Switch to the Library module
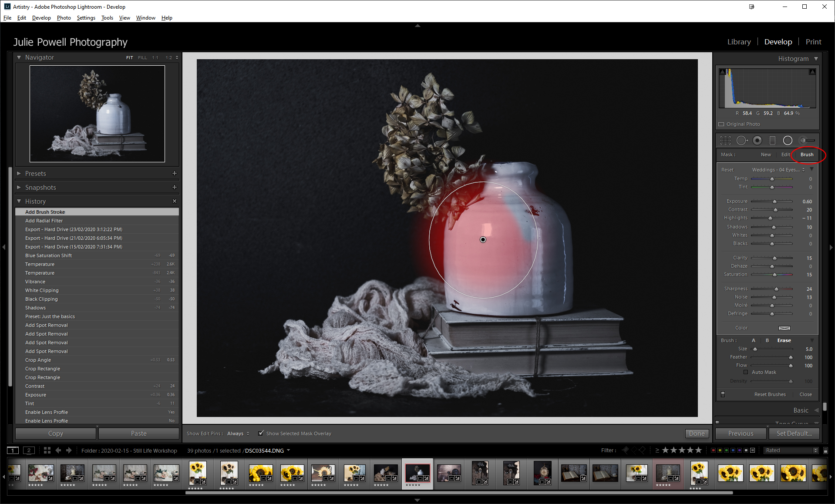Viewport: 835px width, 504px height. [x=739, y=42]
